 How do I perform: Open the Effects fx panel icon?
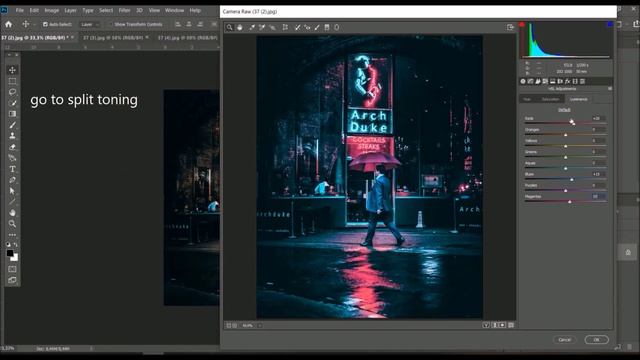(x=567, y=81)
